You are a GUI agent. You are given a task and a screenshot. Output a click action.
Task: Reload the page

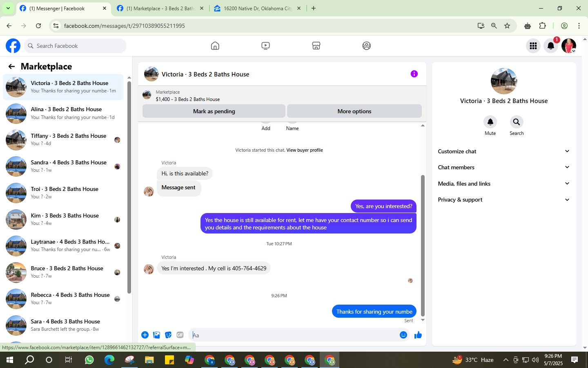click(x=38, y=26)
